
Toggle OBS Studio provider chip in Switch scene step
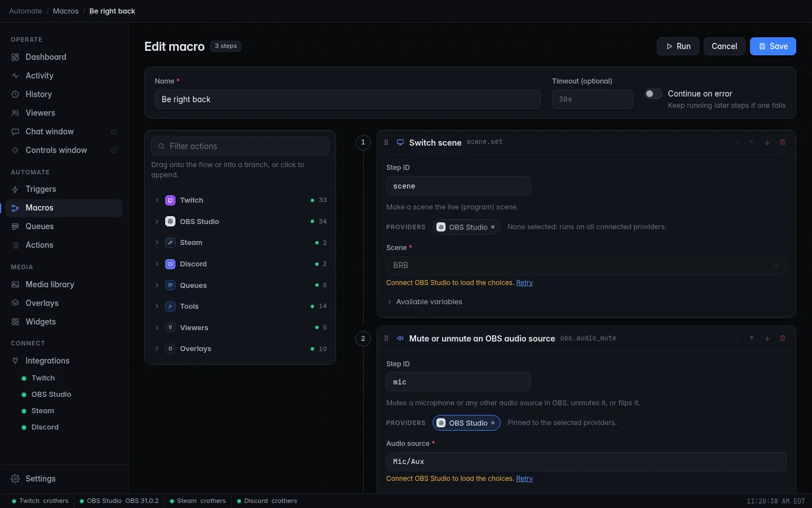(466, 227)
